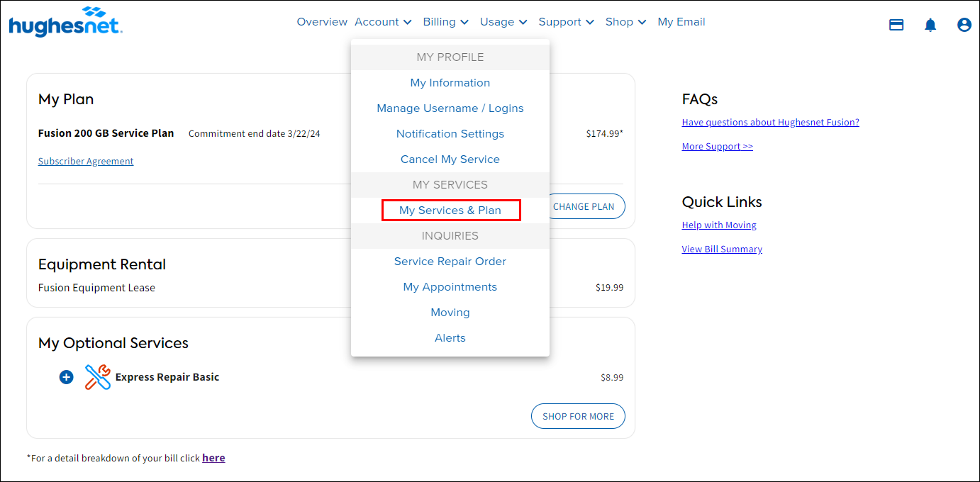Click the Express Repair tools icon
Screen dimensions: 980x482
point(97,376)
